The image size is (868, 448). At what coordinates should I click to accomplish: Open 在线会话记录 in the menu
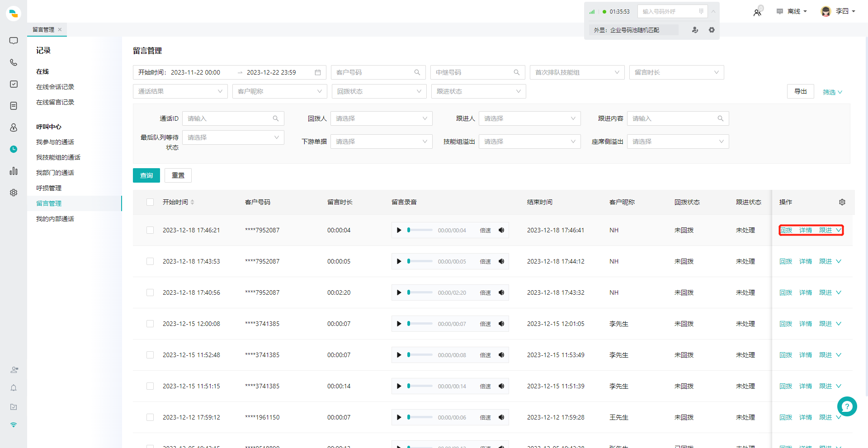pyautogui.click(x=55, y=87)
